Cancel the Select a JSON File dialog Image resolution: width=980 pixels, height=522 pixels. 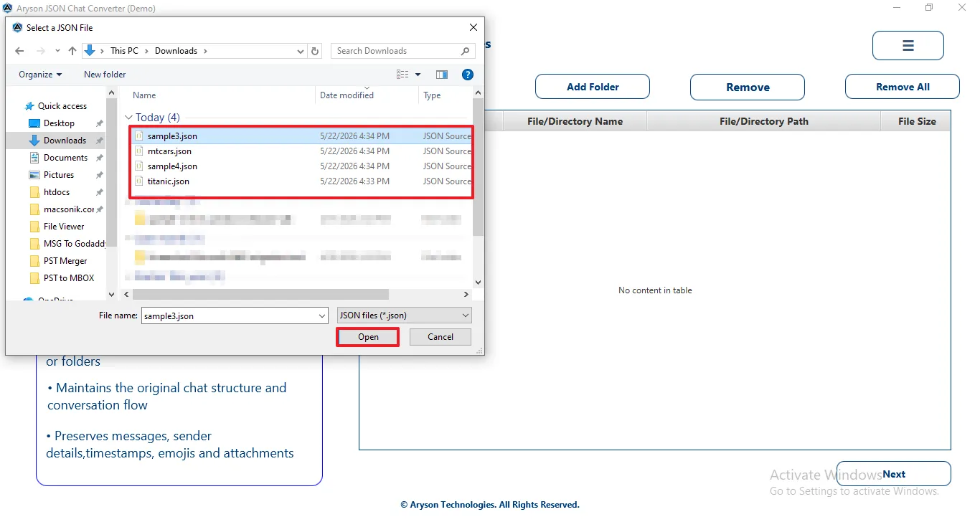click(x=440, y=337)
